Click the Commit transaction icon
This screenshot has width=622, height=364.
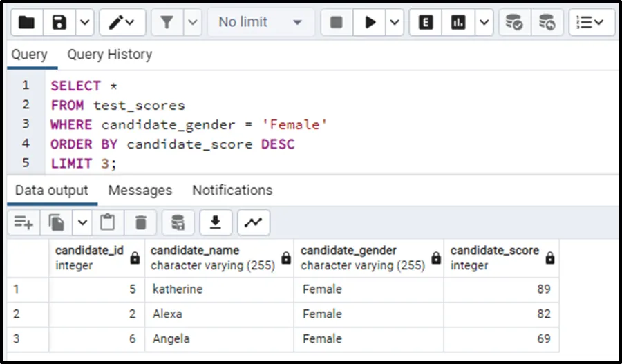pos(513,23)
